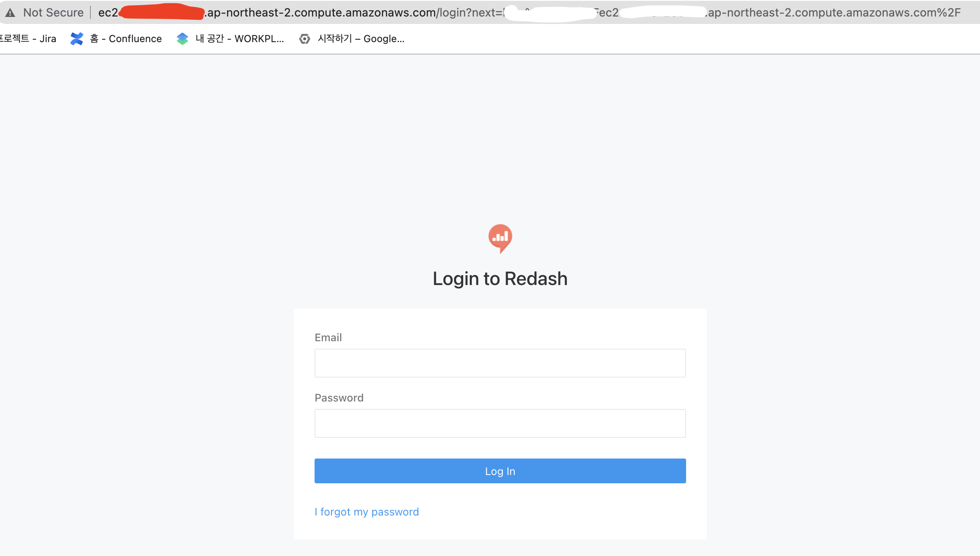Click the WORKPL bookmark's layered diamond icon
This screenshot has width=980, height=556.
[x=182, y=39]
